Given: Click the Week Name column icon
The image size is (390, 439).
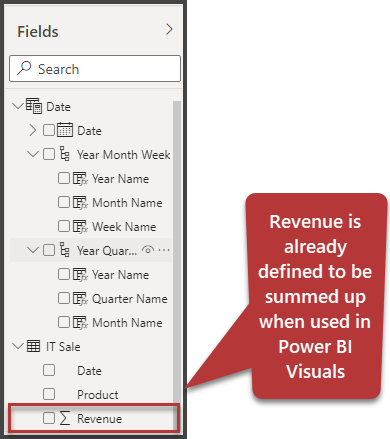Looking at the screenshot, I should 80,227.
